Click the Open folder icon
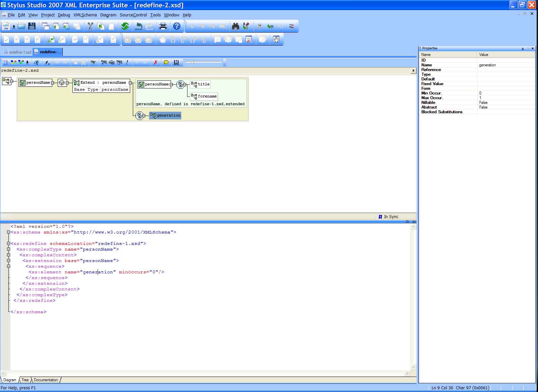This screenshot has width=538, height=392. (x=22, y=26)
